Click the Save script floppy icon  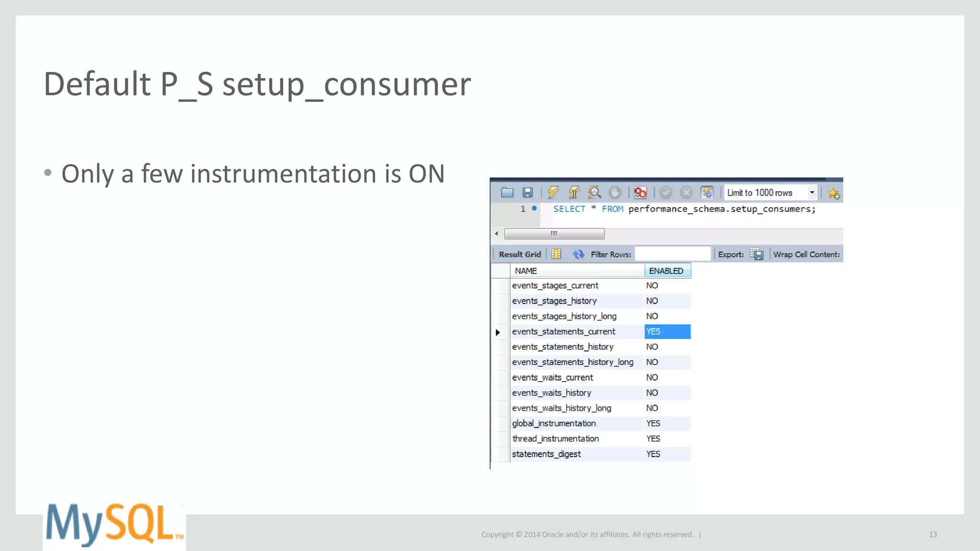point(527,193)
